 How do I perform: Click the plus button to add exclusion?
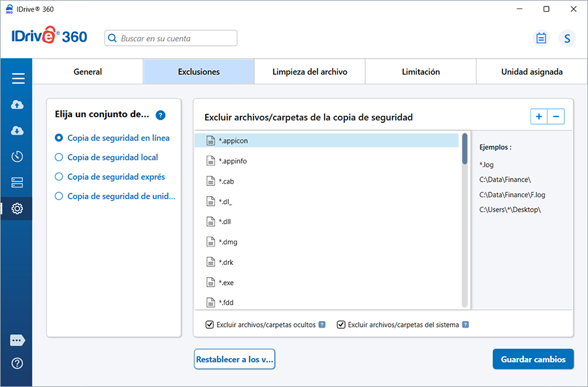click(x=539, y=116)
